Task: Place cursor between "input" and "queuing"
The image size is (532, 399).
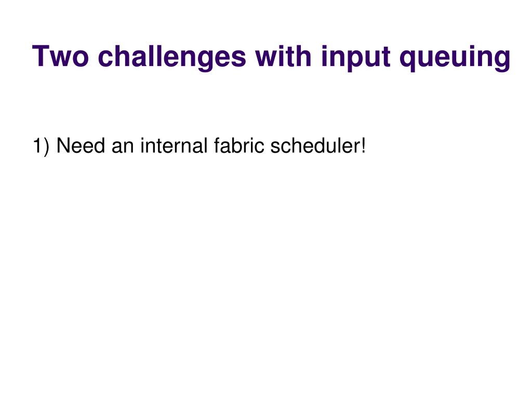Action: click(395, 58)
